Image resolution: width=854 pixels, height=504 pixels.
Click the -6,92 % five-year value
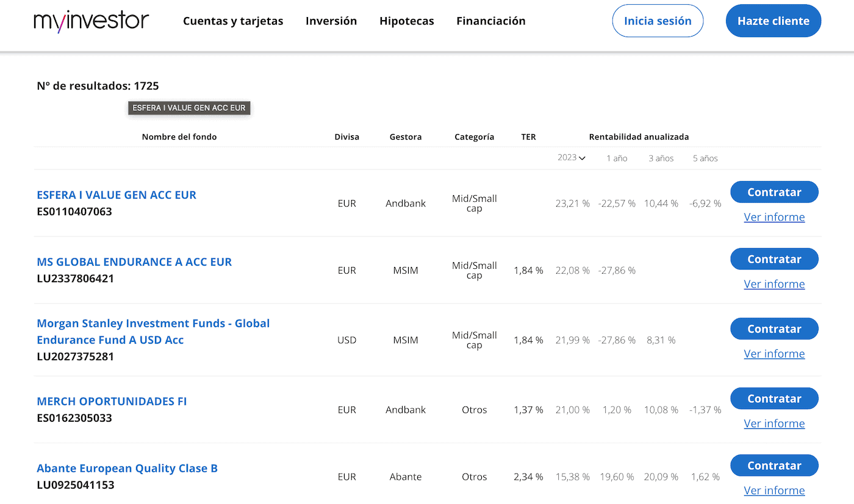pos(705,204)
